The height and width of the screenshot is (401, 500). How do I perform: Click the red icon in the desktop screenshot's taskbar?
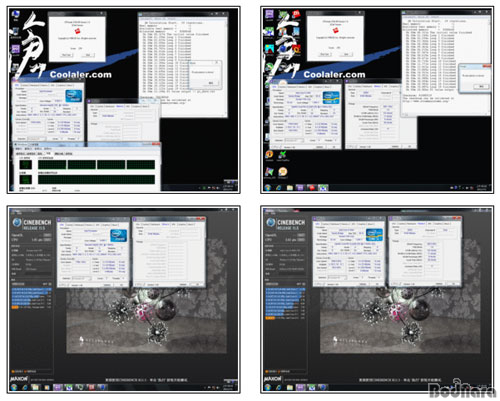pos(312,188)
